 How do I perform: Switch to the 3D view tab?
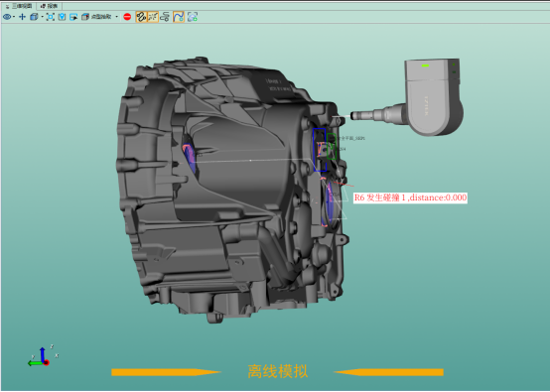[x=19, y=6]
